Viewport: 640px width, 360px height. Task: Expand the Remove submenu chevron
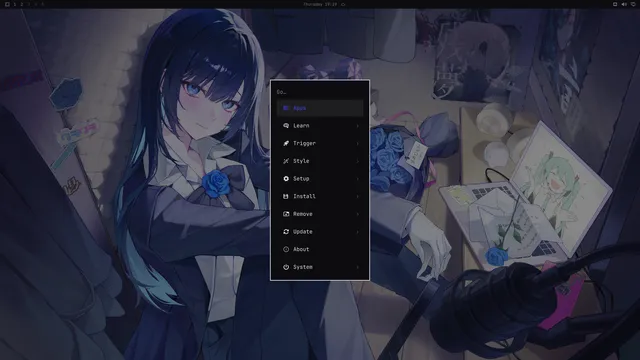358,214
